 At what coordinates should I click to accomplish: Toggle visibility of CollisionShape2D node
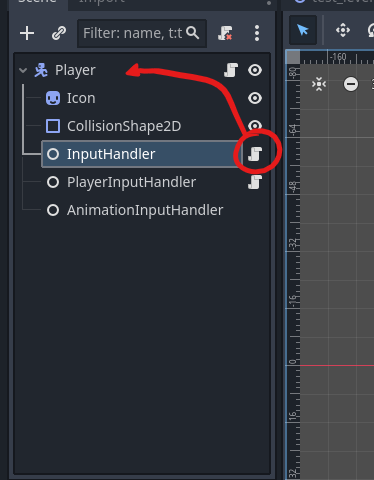(255, 125)
